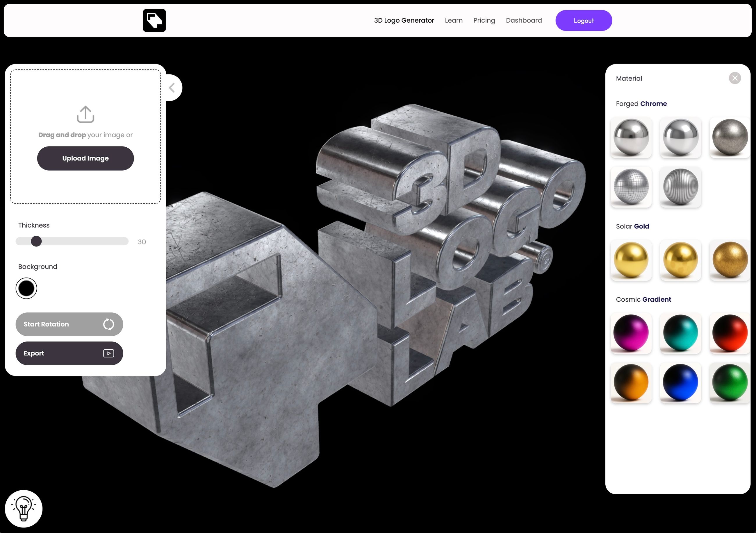Toggle the matte textured chrome sphere material

coord(730,137)
